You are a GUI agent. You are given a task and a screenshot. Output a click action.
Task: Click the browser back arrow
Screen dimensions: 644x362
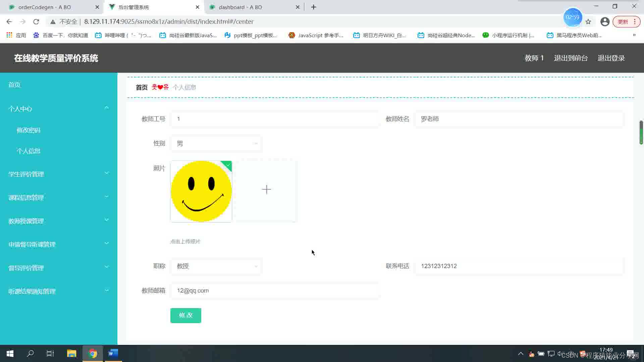click(x=9, y=22)
